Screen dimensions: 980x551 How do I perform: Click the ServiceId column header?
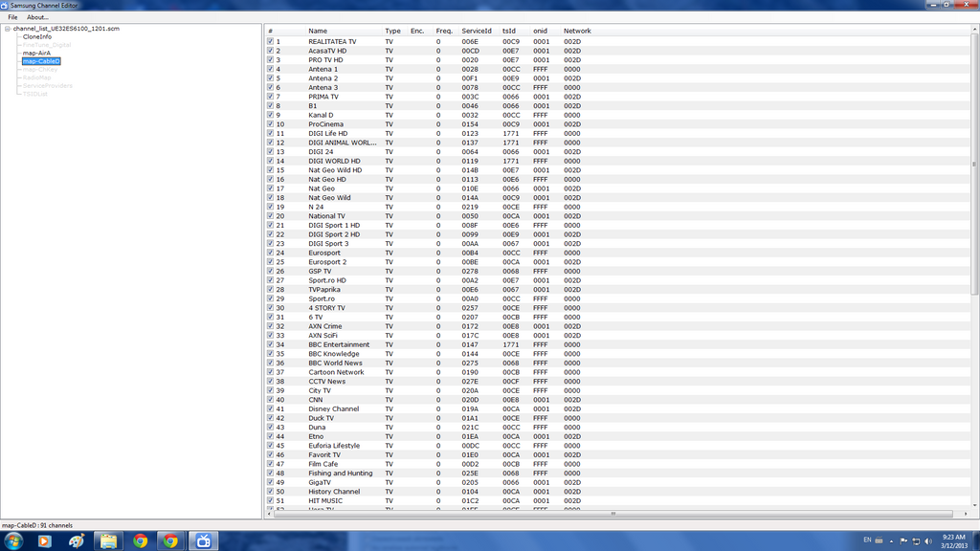(x=476, y=31)
